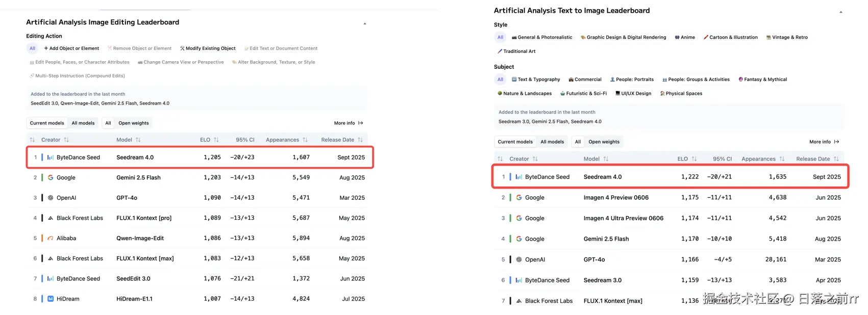Sort Text to Image table by Creator arrows
868x315 pixels.
[x=535, y=159]
